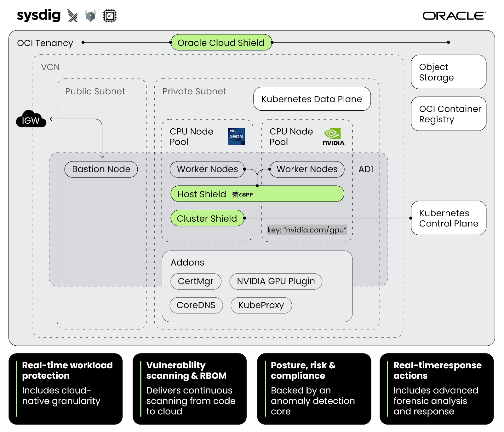This screenshot has width=504, height=432.
Task: Click CPU Node Pool label beside NVIDIA logo
Action: click(291, 137)
